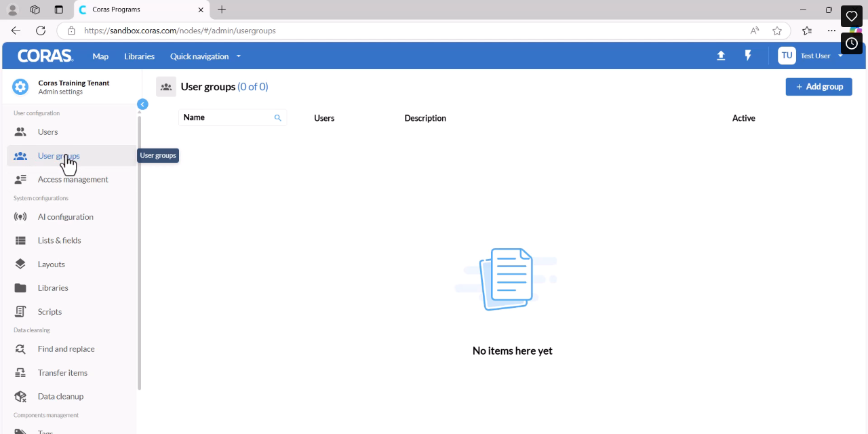
Task: Add page to favorites with star icon
Action: click(777, 31)
